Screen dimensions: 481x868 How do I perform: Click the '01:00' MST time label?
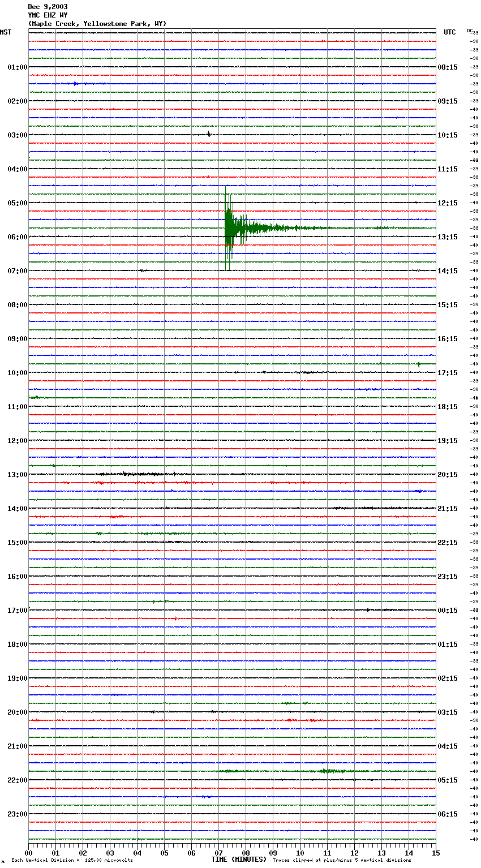pyautogui.click(x=18, y=67)
